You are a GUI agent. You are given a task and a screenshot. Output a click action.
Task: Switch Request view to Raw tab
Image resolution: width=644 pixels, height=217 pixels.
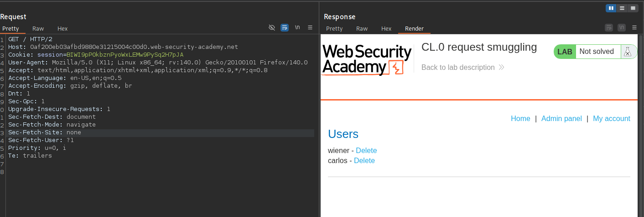click(38, 28)
